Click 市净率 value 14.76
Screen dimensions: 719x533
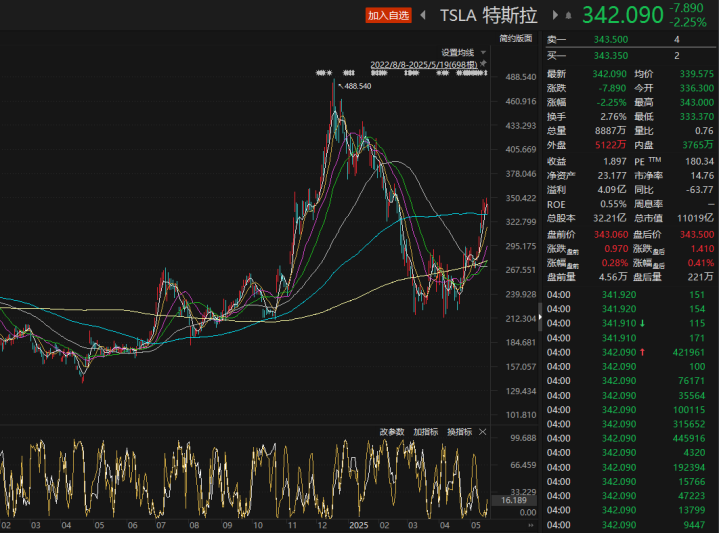[702, 176]
